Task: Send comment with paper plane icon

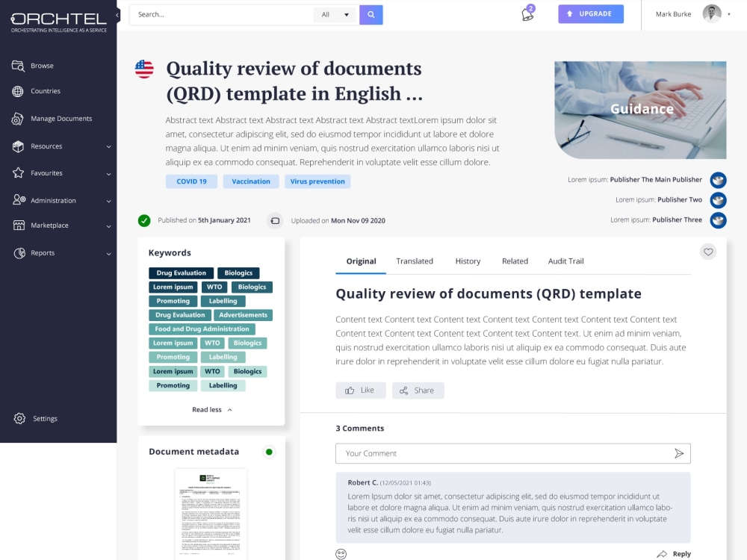Action: point(679,453)
